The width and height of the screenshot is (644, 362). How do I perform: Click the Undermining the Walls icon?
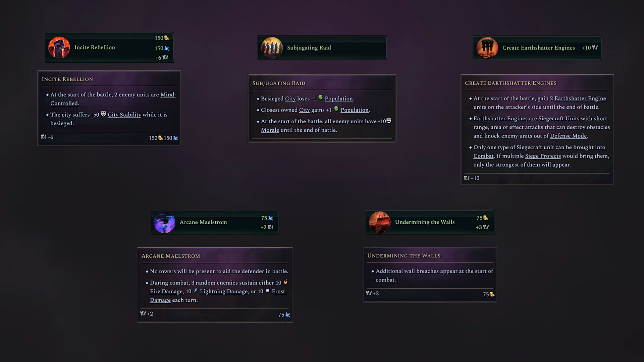(x=380, y=222)
